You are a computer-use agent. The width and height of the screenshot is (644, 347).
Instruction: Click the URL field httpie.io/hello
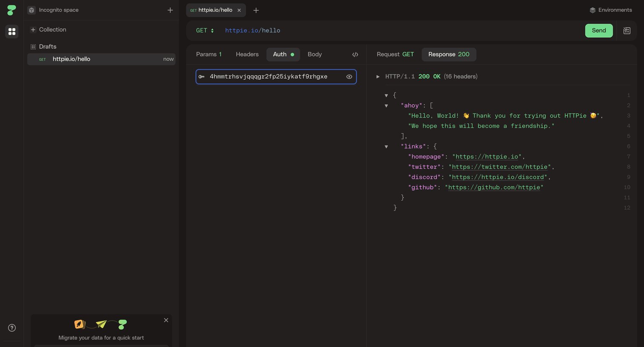(x=253, y=31)
